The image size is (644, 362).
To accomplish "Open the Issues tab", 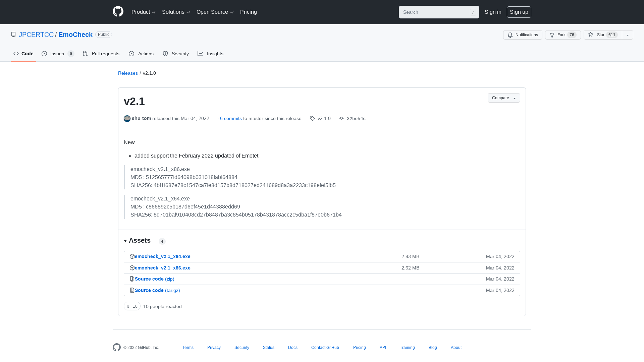I will (58, 54).
